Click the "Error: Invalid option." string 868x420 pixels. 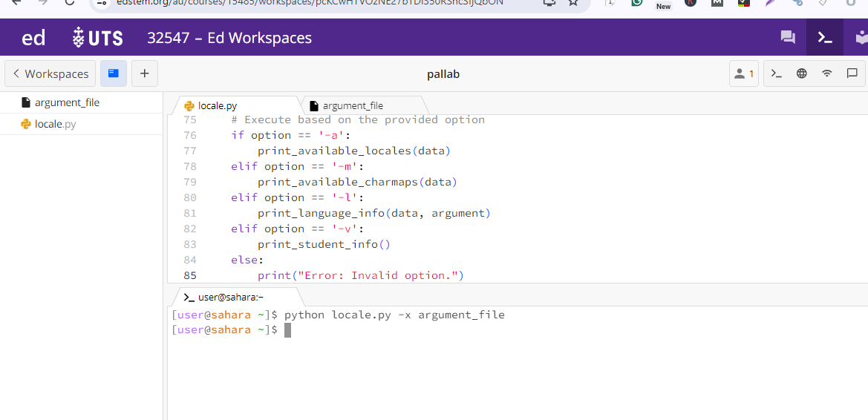(x=377, y=275)
